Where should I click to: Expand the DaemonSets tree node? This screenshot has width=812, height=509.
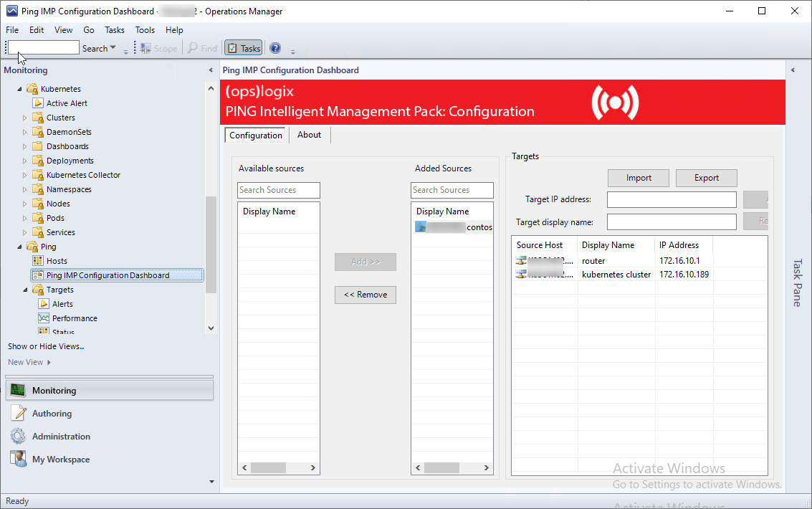[x=24, y=132]
